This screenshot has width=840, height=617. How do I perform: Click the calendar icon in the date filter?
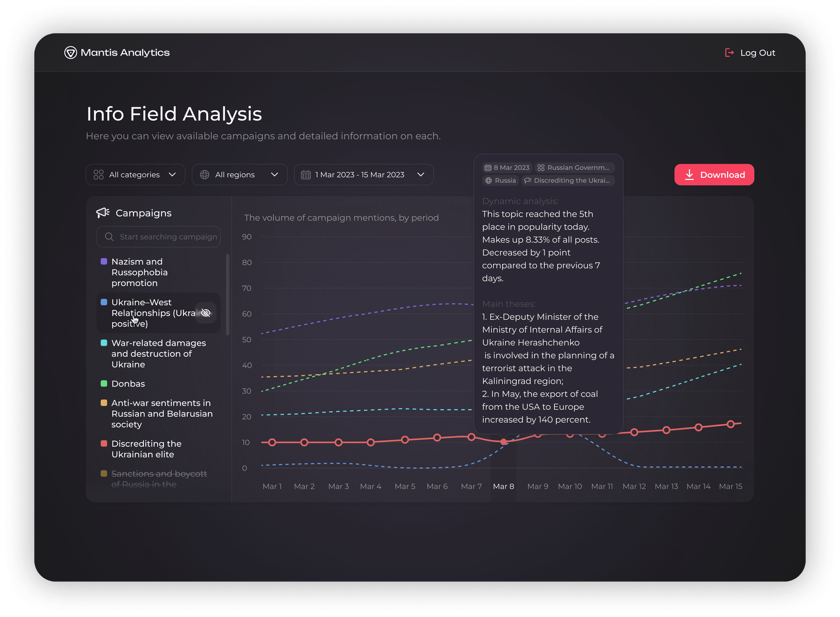(x=306, y=174)
